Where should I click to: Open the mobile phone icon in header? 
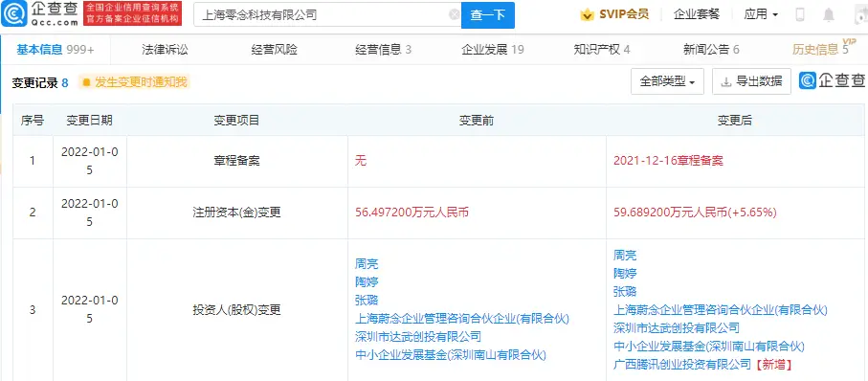click(800, 15)
